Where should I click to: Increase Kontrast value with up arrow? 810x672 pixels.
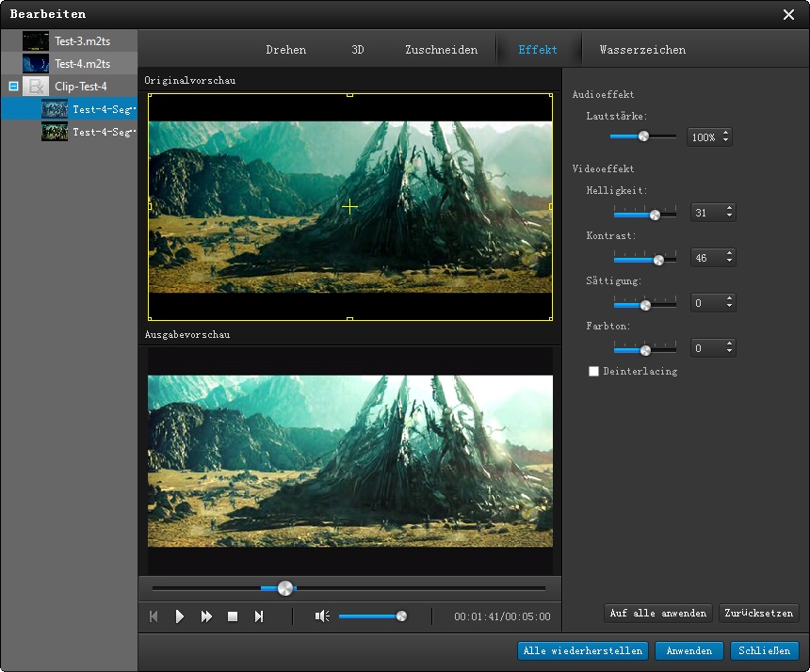point(729,253)
